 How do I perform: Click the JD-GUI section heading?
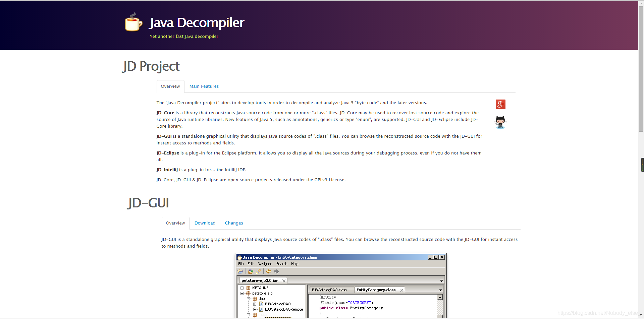pyautogui.click(x=148, y=203)
